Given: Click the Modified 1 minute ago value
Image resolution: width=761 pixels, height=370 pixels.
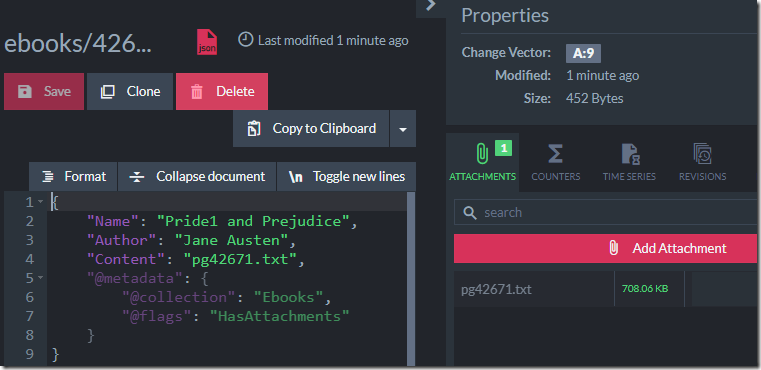Looking at the screenshot, I should pyautogui.click(x=602, y=76).
